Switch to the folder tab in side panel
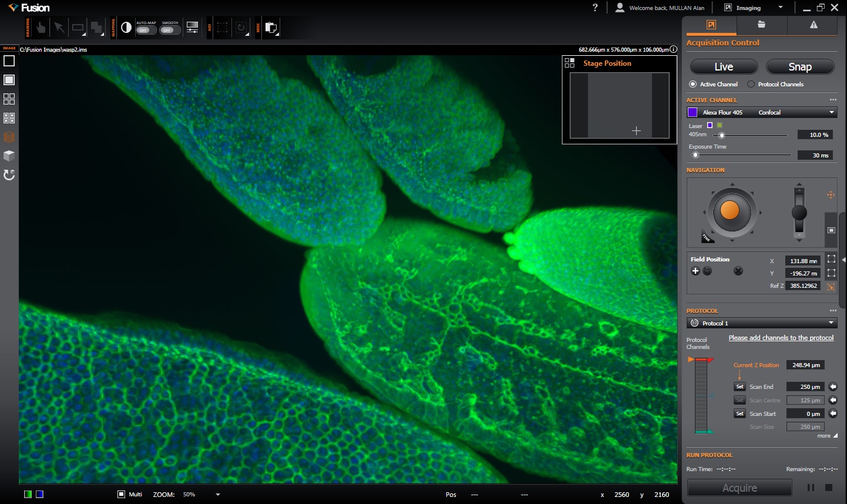Screen dimensions: 847x504 (x=761, y=25)
